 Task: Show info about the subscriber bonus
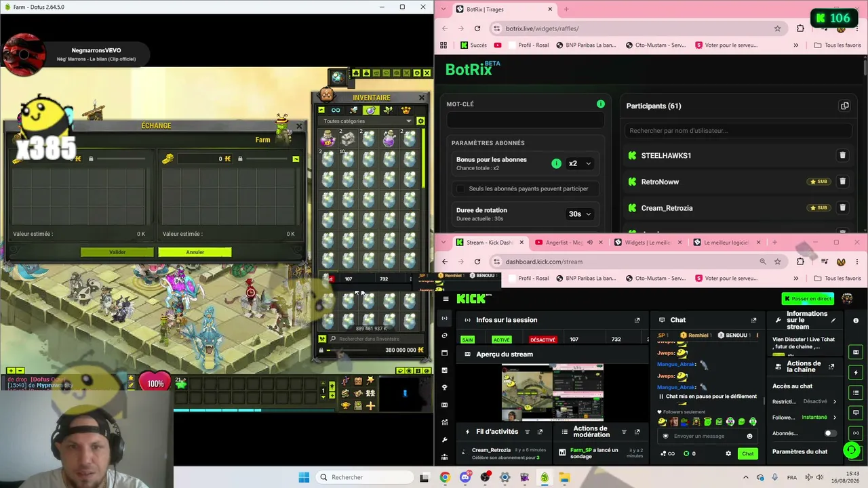pos(556,163)
